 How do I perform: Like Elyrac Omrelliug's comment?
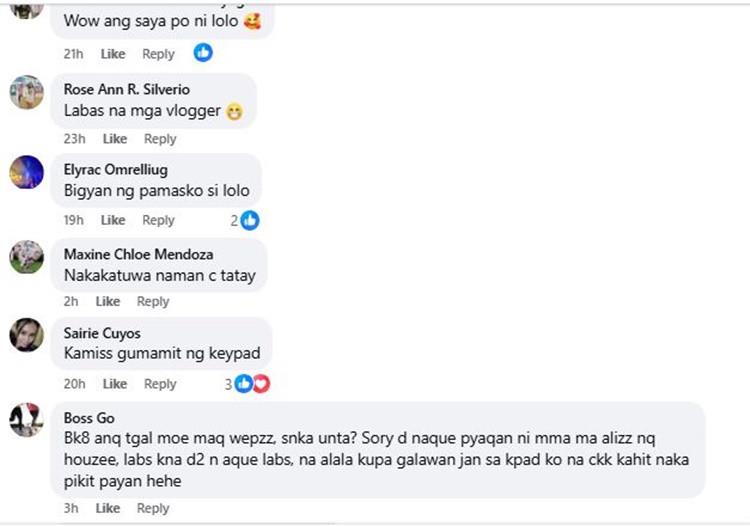[x=113, y=220]
